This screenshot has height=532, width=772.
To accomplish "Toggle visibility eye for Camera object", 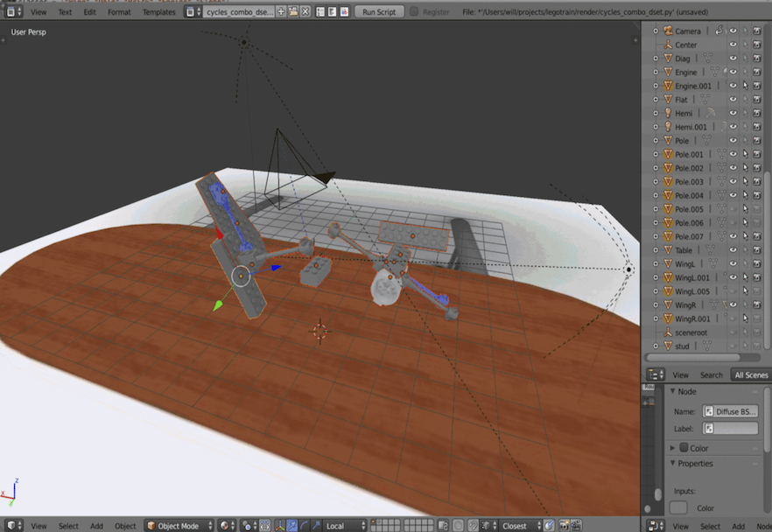I will 733,31.
